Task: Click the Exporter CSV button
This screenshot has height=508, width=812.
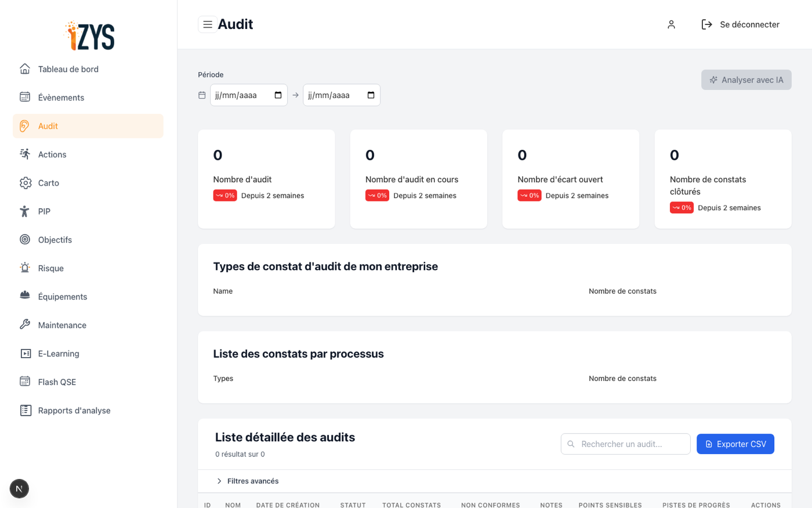Action: pyautogui.click(x=735, y=444)
